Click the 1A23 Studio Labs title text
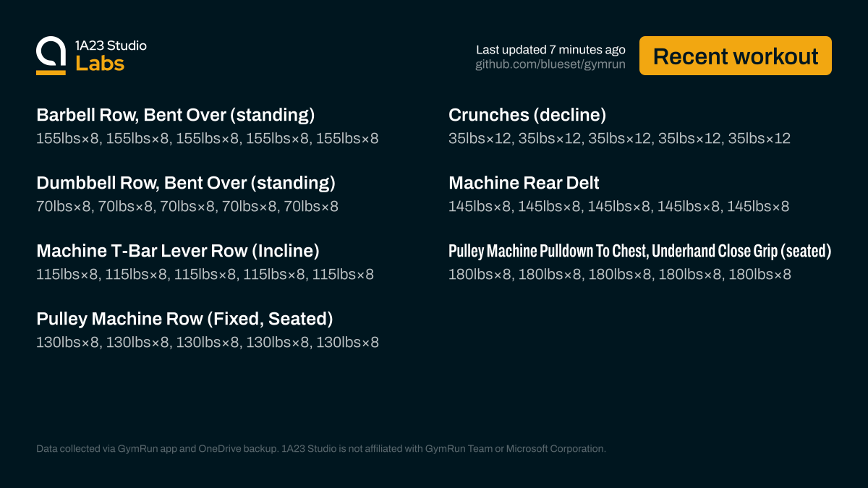868x488 pixels. coord(111,56)
